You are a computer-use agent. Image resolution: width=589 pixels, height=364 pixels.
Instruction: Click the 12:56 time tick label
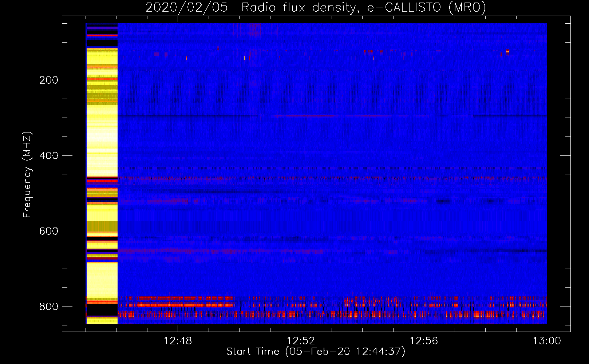(x=424, y=341)
